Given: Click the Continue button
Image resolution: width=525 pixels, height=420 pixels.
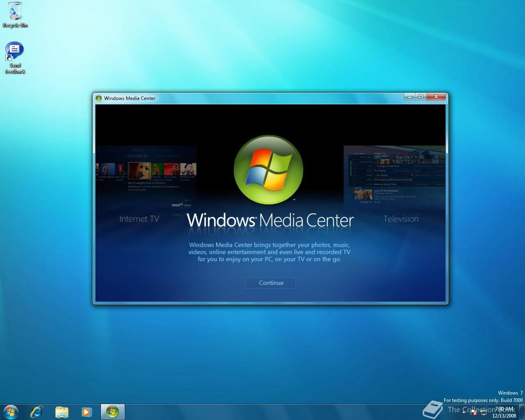Looking at the screenshot, I should 270,283.
